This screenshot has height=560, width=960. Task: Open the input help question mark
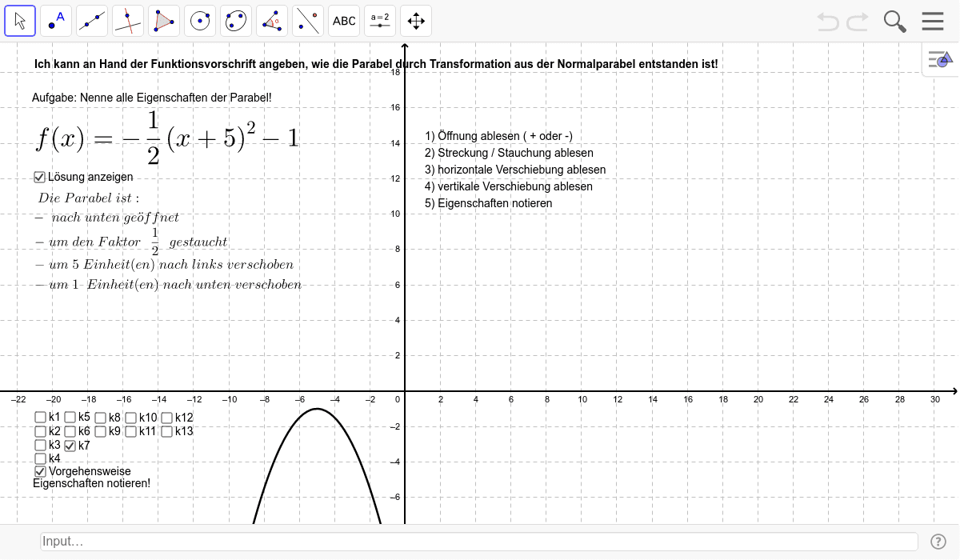[x=938, y=542]
